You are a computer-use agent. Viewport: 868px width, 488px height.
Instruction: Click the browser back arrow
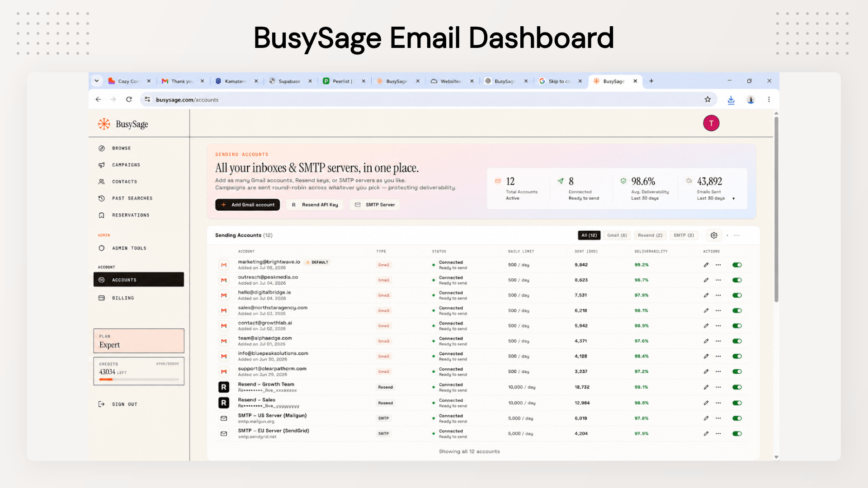98,99
